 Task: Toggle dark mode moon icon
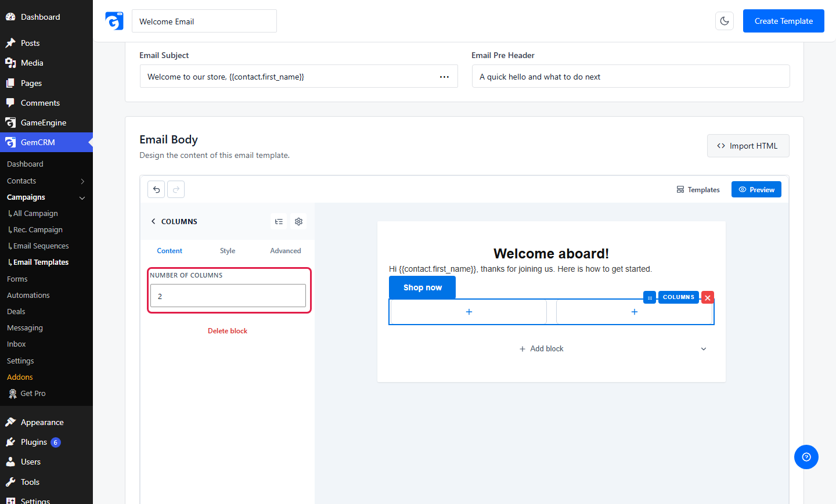click(x=725, y=21)
